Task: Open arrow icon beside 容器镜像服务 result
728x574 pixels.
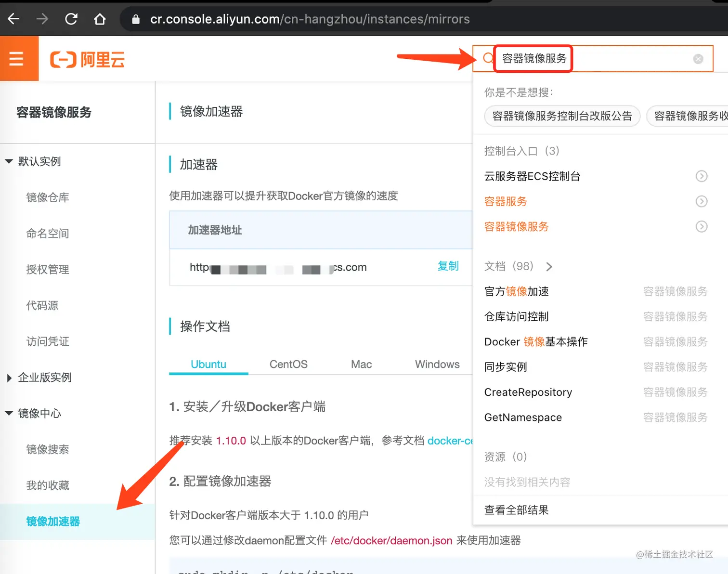Action: (x=702, y=226)
